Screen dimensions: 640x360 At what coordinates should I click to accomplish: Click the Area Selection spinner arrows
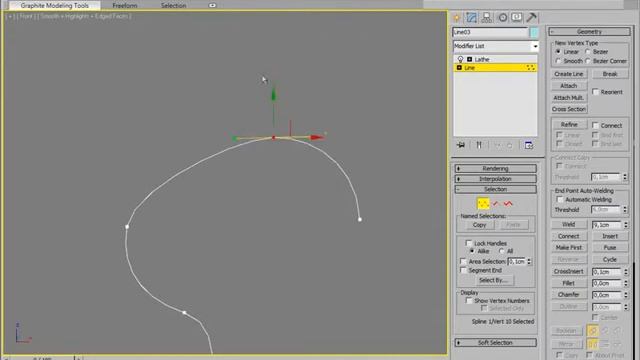point(529,261)
